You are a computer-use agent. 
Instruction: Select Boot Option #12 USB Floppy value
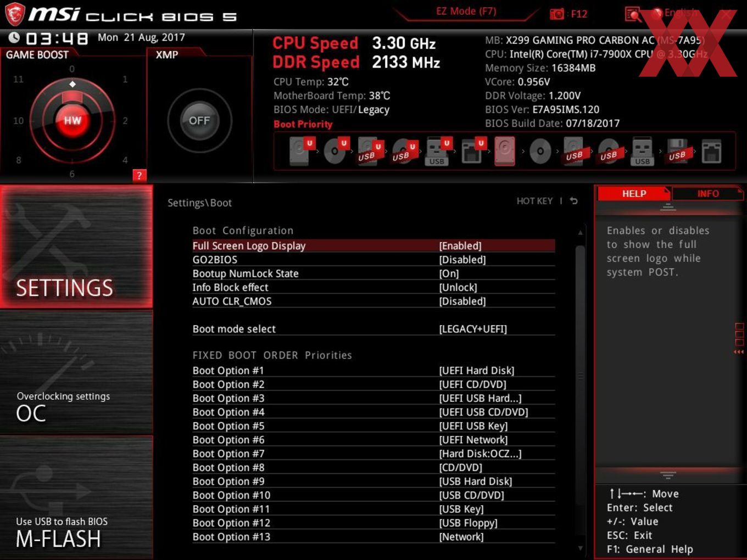[x=468, y=523]
